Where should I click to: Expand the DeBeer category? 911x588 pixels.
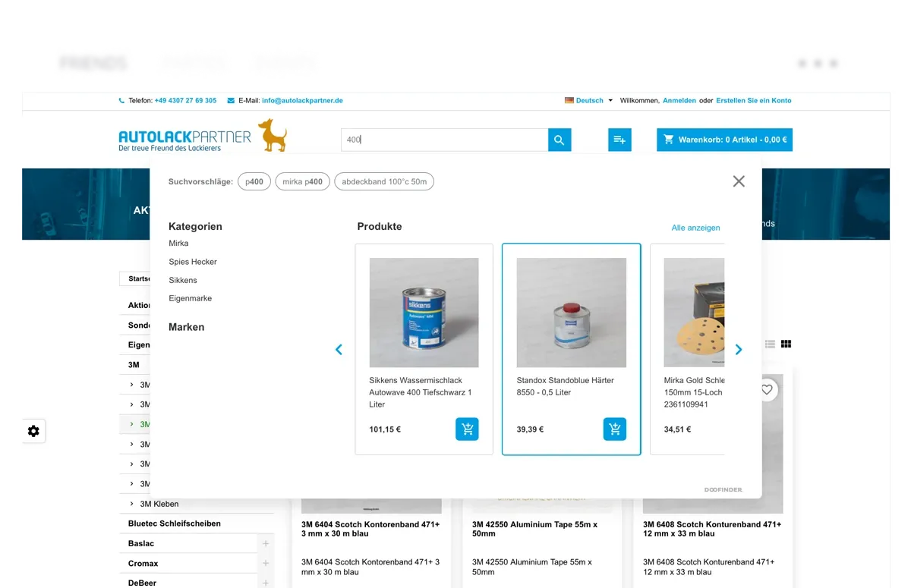point(266,583)
